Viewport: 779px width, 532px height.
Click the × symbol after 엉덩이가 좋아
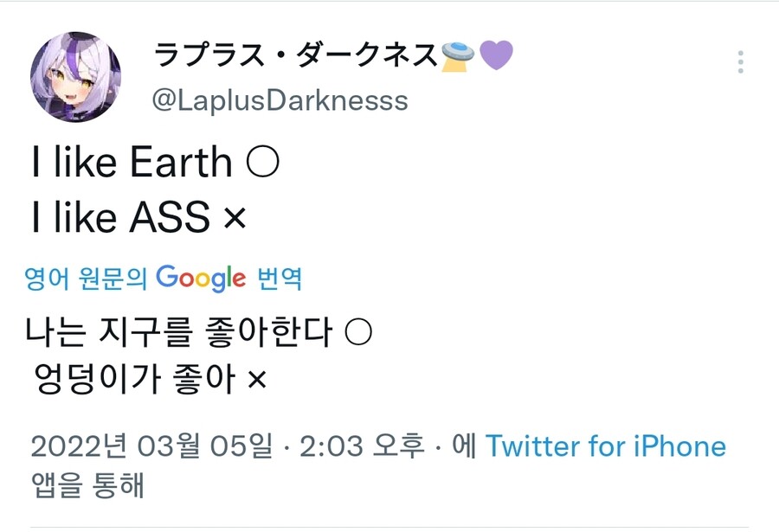point(257,380)
